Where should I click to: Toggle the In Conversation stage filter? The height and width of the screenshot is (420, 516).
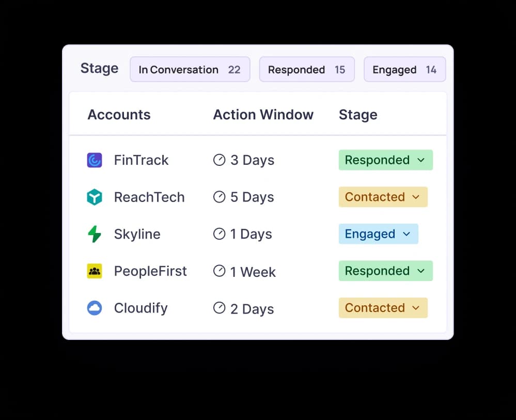190,69
